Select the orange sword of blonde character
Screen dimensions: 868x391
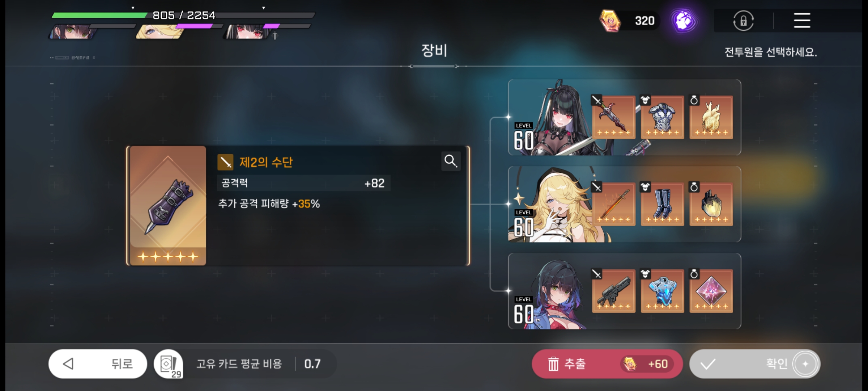pyautogui.click(x=613, y=204)
